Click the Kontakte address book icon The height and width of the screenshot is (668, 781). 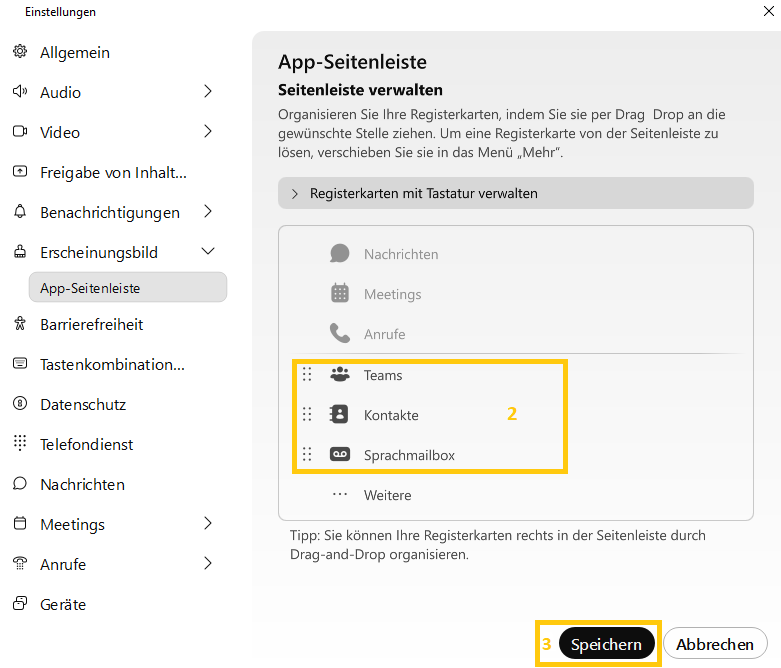tap(340, 415)
